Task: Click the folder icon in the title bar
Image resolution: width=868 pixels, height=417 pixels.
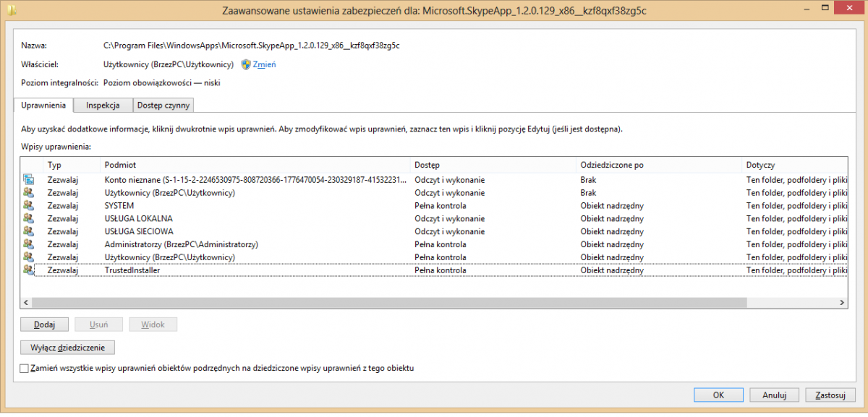Action: point(11,11)
